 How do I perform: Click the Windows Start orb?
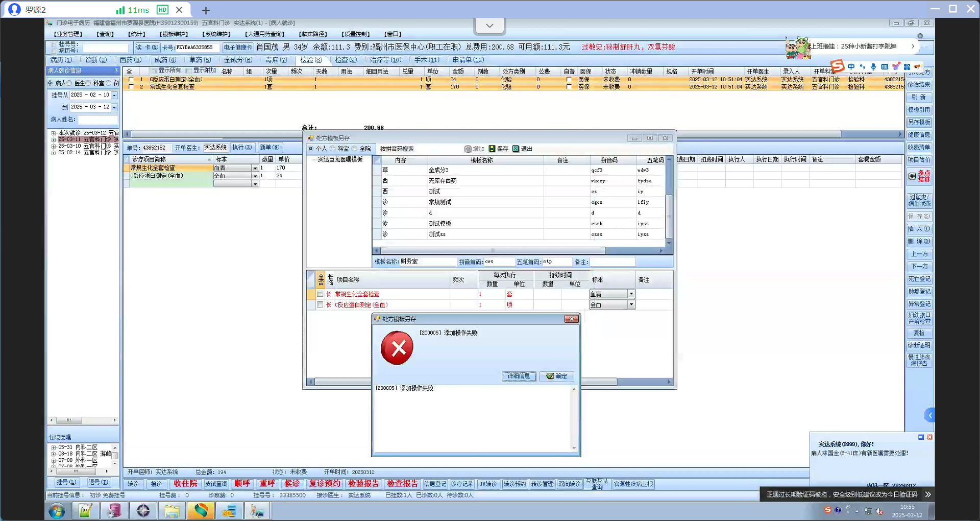(57, 511)
